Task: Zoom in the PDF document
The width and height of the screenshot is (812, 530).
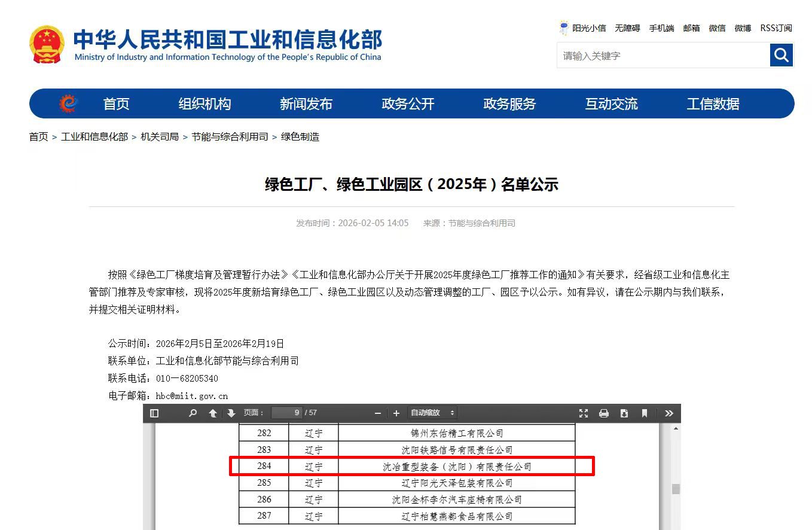Action: click(396, 413)
